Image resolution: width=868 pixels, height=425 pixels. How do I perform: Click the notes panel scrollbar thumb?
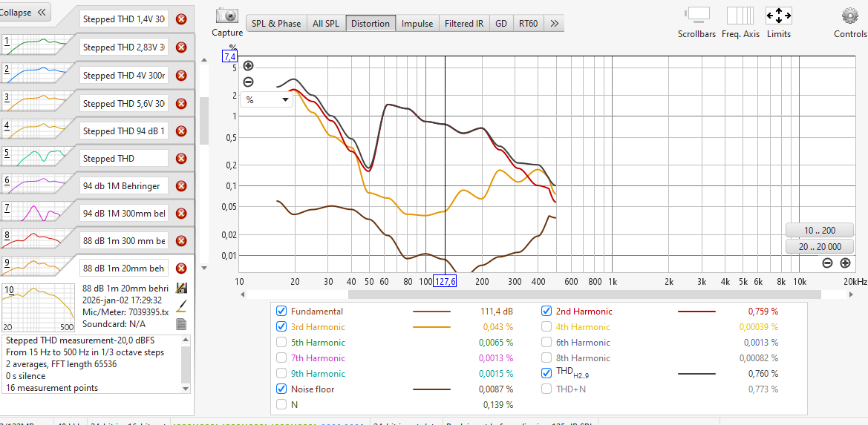tap(186, 366)
